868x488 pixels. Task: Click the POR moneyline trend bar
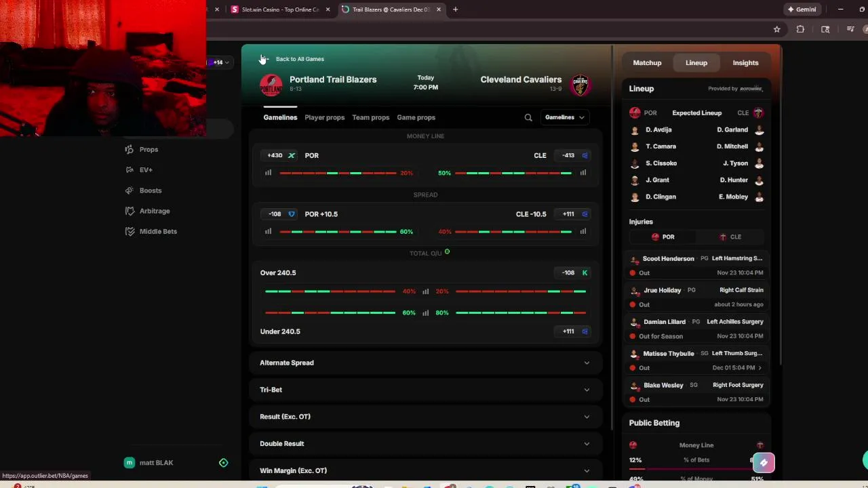338,173
